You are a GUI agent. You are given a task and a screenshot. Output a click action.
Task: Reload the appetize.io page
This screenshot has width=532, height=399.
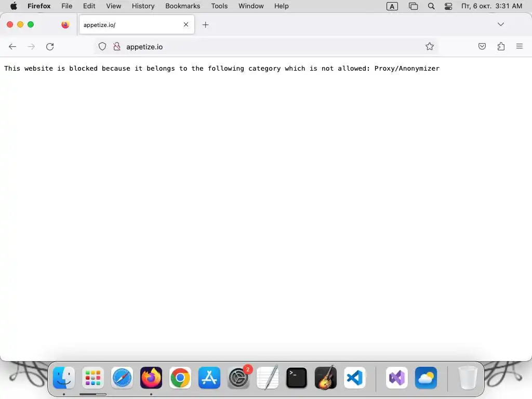point(50,46)
